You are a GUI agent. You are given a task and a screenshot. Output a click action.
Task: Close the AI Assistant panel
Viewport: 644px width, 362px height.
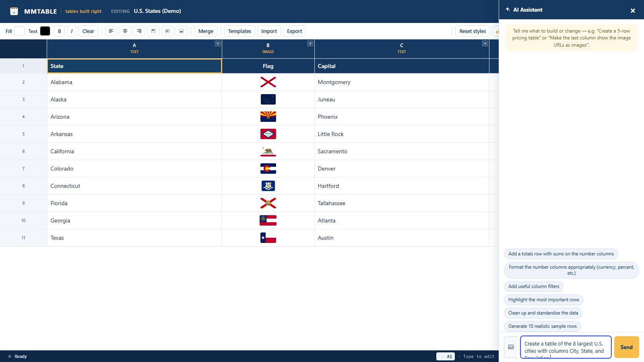(633, 11)
